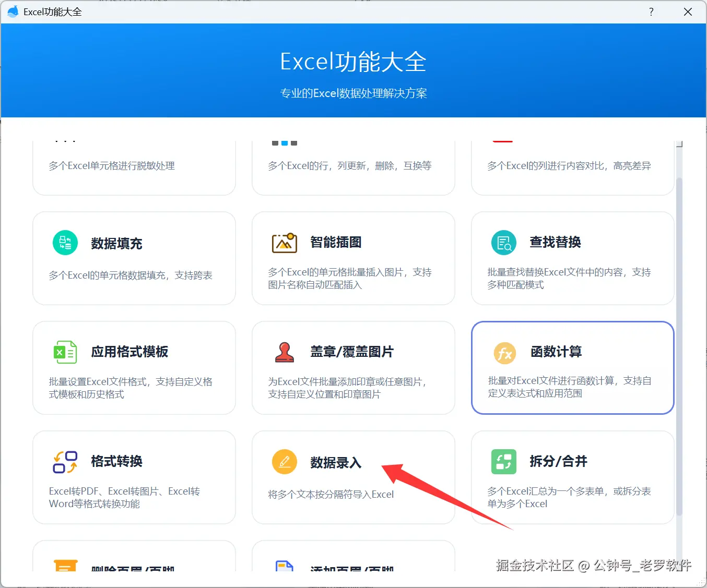Click the 数据填充 green circle icon

[65, 243]
